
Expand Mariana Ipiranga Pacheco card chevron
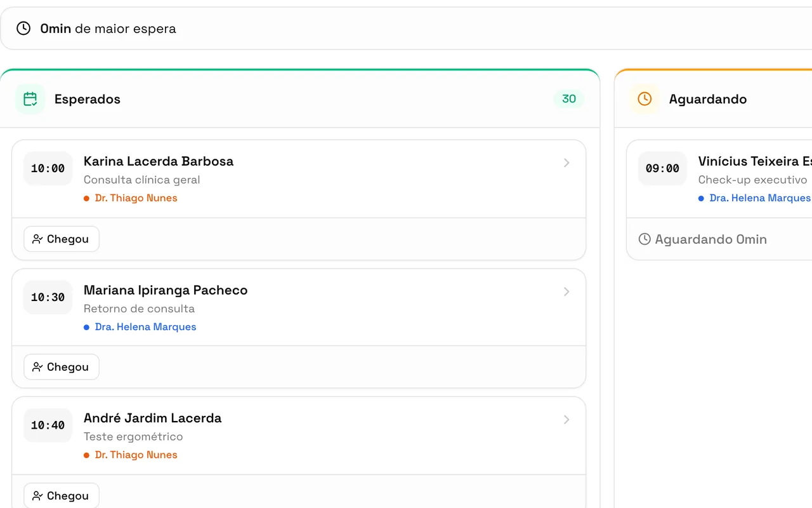point(566,292)
